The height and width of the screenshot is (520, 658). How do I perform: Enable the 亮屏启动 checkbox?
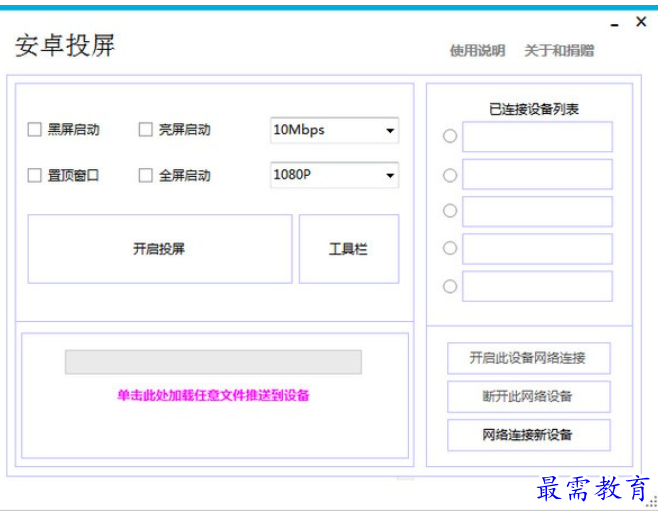click(x=146, y=129)
